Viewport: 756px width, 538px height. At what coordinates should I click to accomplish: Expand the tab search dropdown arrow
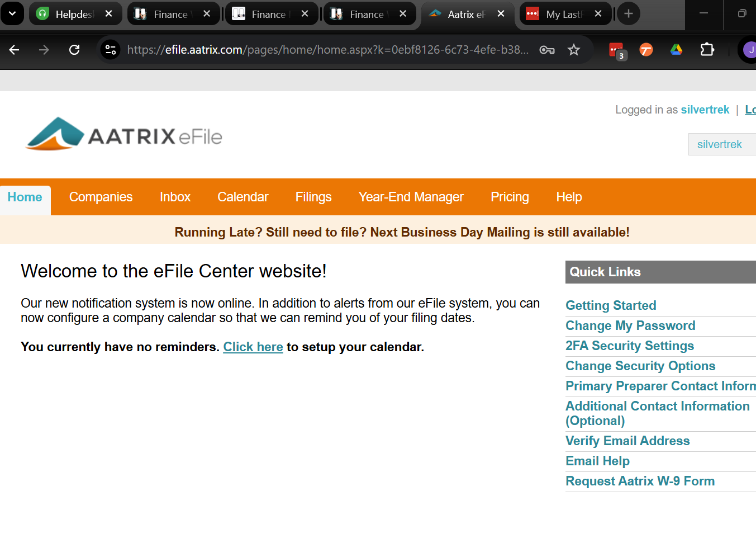[x=12, y=13]
